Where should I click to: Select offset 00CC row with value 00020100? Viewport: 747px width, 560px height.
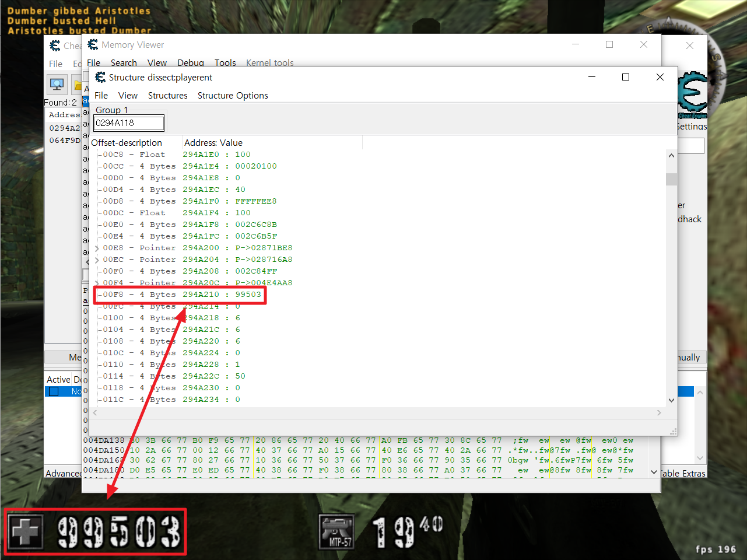(x=190, y=166)
